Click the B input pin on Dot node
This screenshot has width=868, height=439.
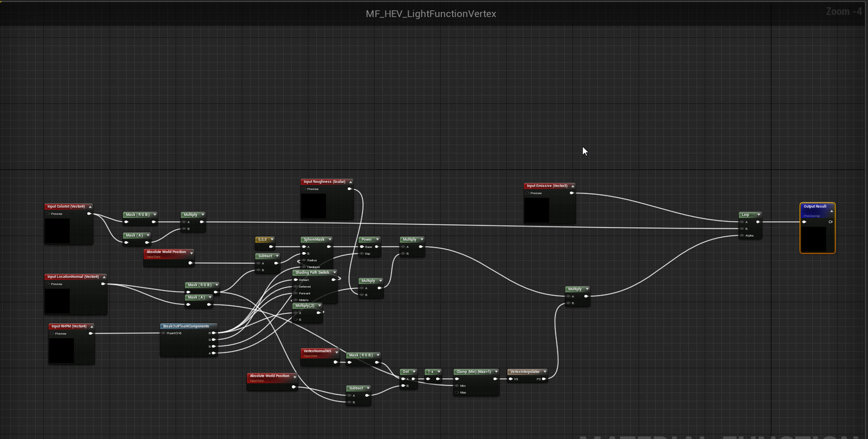click(x=403, y=386)
